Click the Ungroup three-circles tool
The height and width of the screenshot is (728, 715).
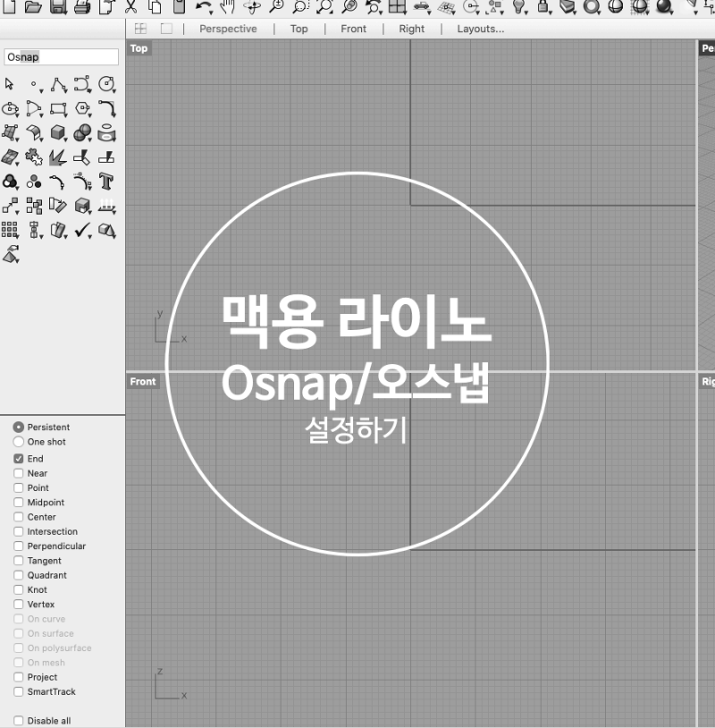coord(34,181)
